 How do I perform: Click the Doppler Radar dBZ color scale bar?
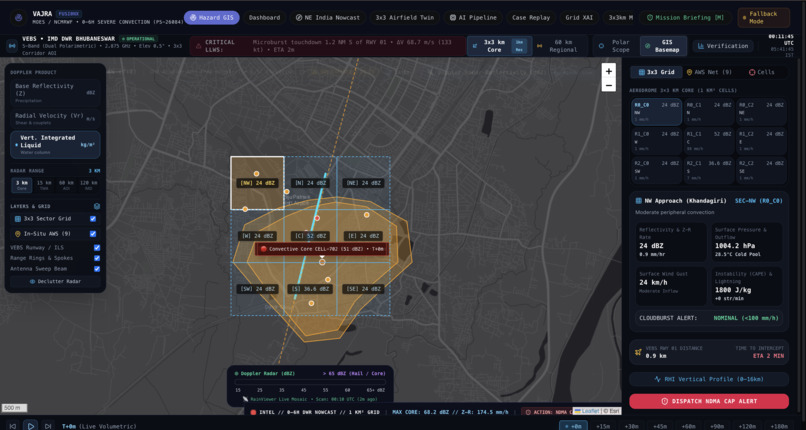(310, 382)
